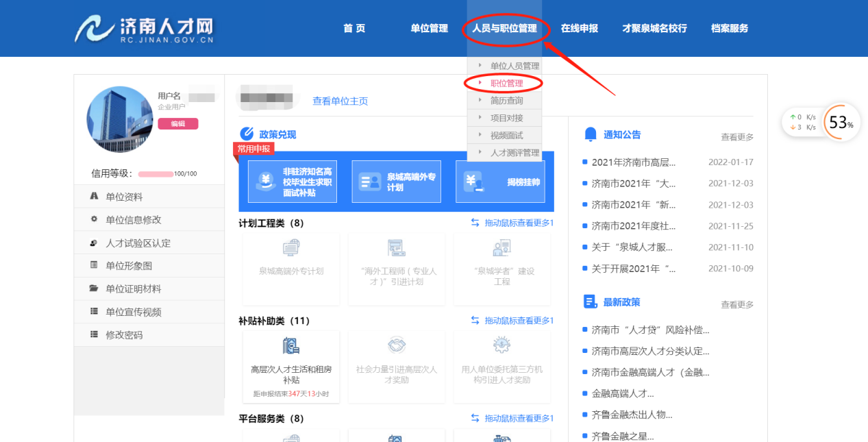This screenshot has height=442, width=868.
Task: Open policy 金融高端人才...
Action: (x=623, y=394)
